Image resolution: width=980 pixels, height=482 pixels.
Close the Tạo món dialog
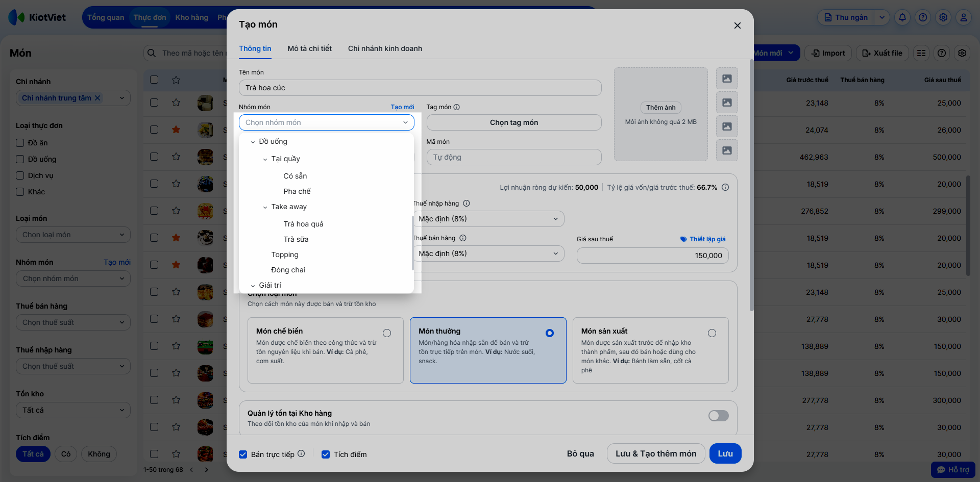pos(738,26)
